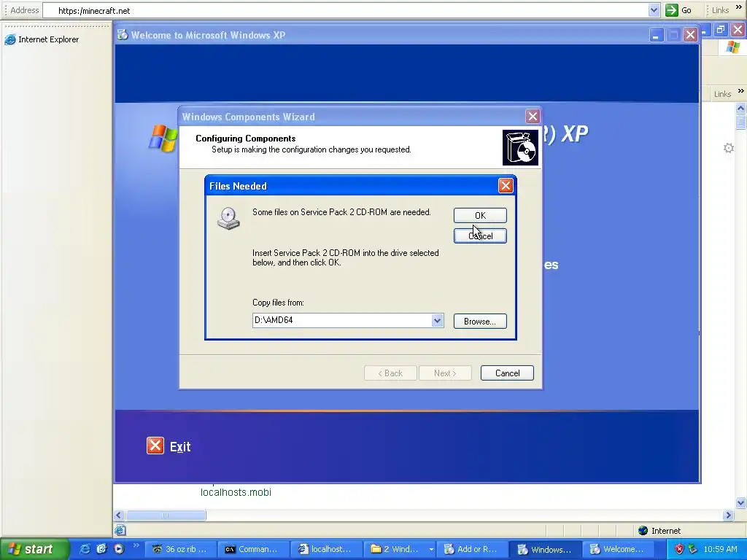The width and height of the screenshot is (747, 560).
Task: Switch to Welcome taskbar button
Action: (619, 549)
